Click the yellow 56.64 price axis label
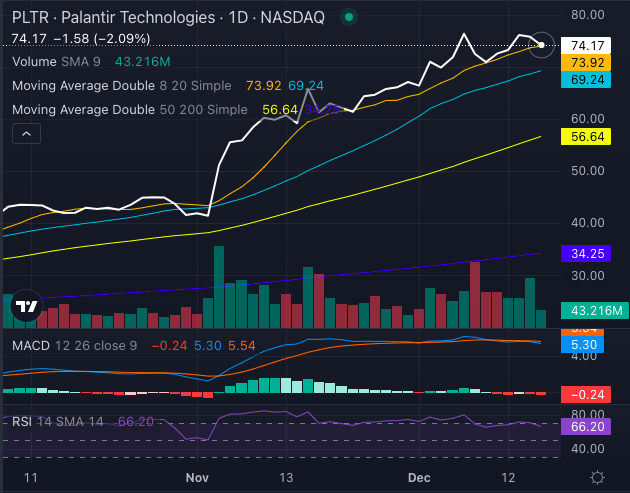Viewport: 630px width, 493px height. click(x=587, y=137)
